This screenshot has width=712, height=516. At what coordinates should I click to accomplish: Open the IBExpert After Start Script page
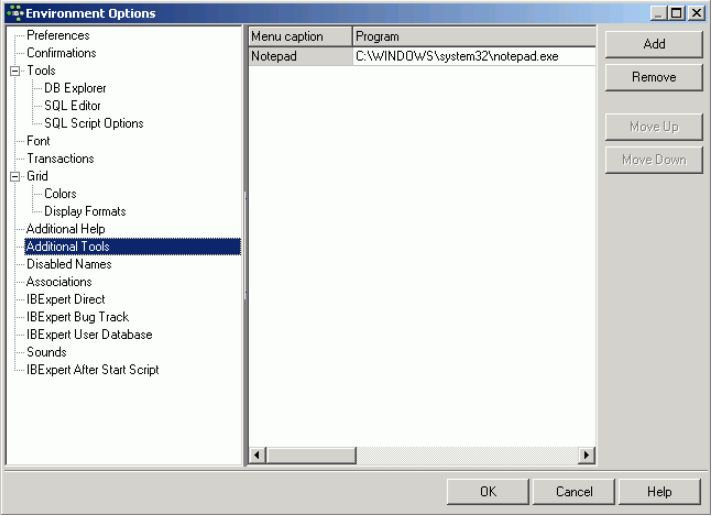tap(92, 370)
